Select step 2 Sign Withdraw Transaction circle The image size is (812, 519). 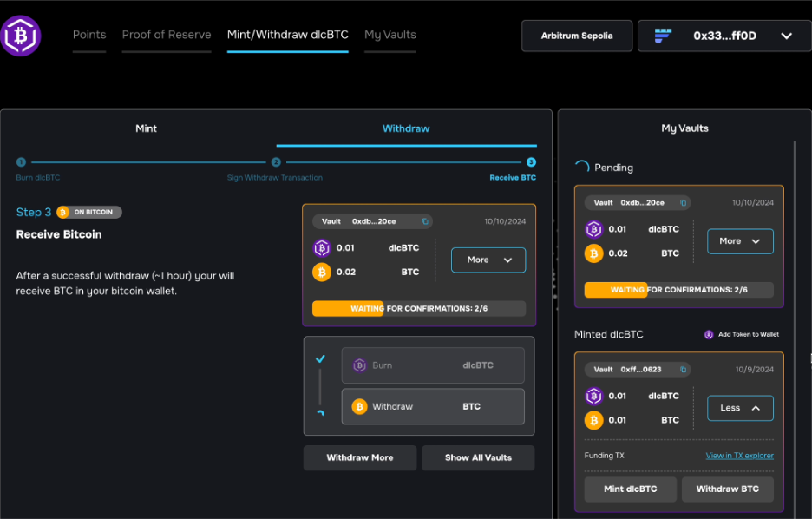point(276,162)
